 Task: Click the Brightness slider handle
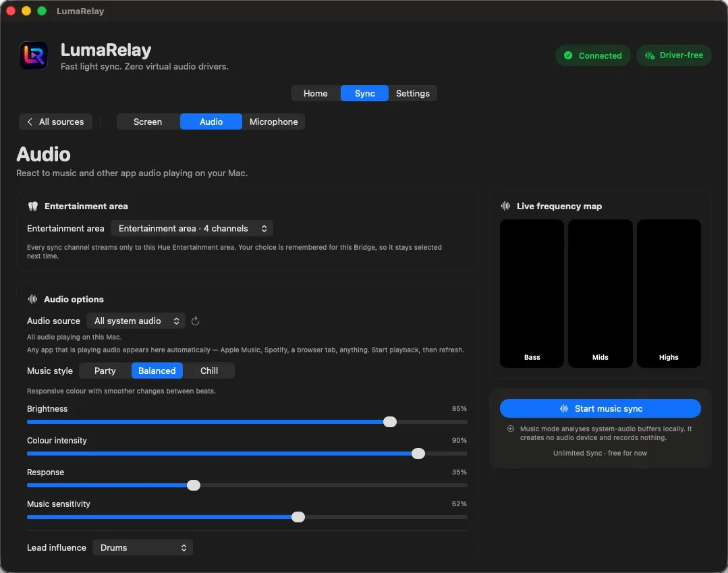point(390,422)
